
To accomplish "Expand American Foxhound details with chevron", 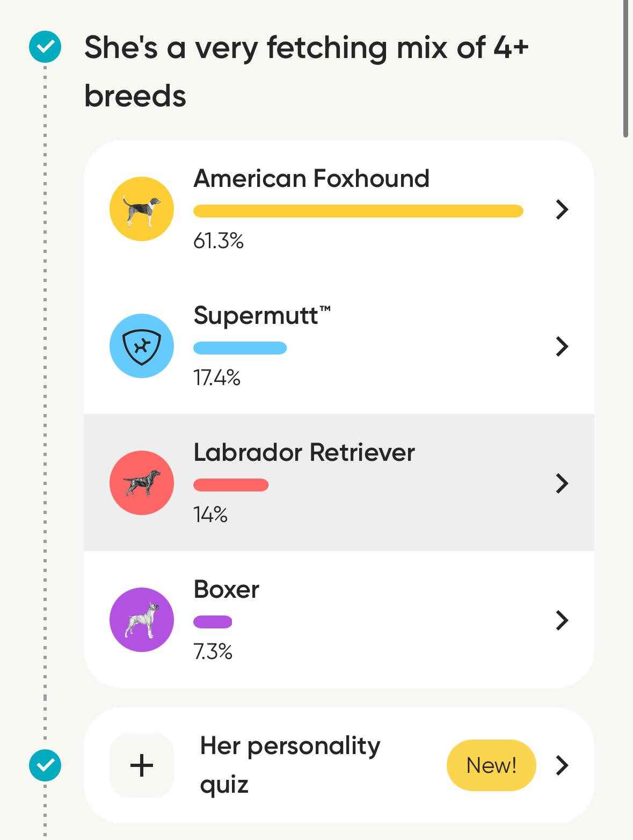I will click(x=562, y=209).
